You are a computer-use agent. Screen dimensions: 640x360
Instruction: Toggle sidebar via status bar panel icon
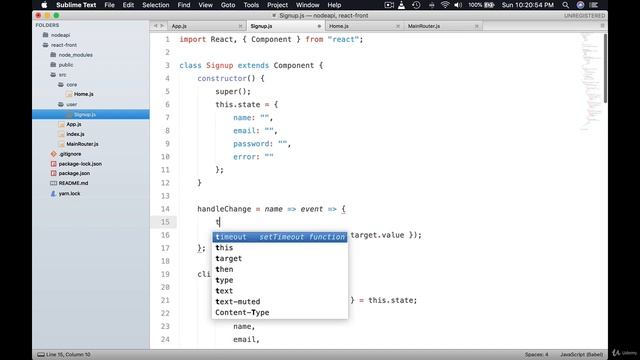41,354
